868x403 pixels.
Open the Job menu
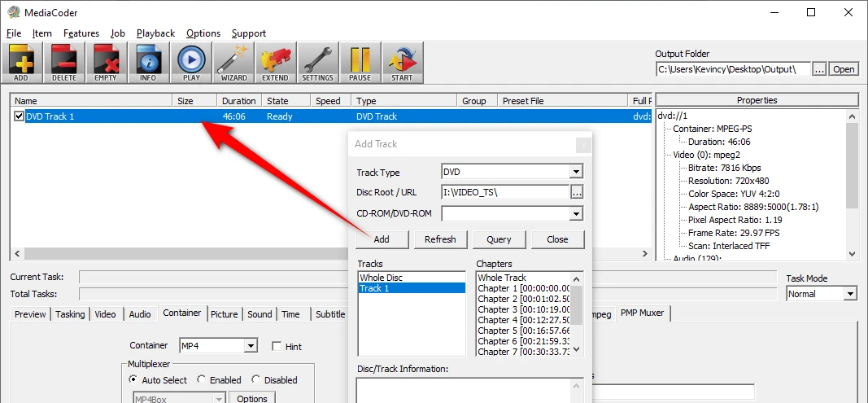118,33
